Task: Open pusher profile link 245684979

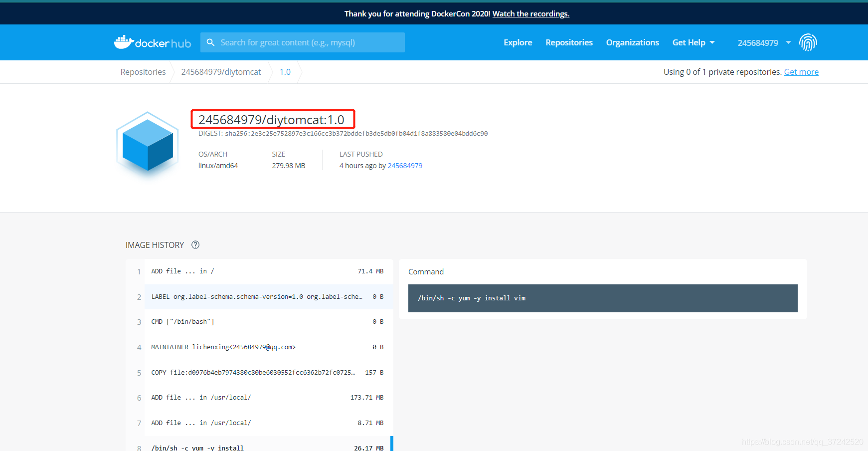Action: [405, 166]
